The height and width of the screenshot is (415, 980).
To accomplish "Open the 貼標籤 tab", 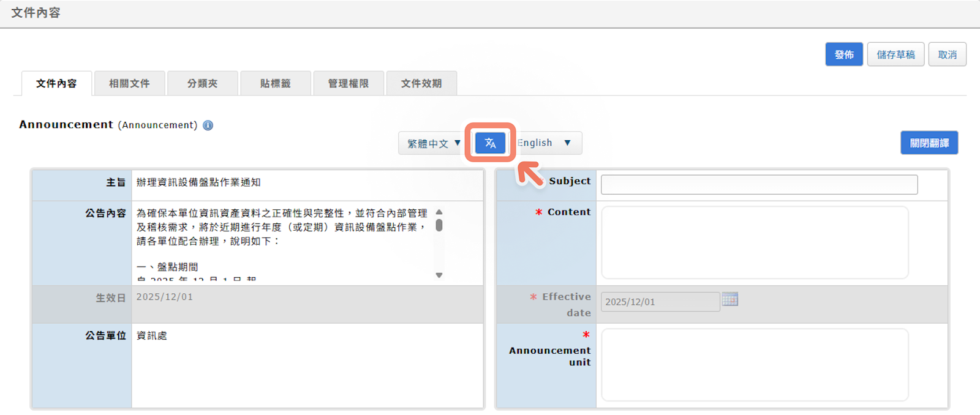I will pyautogui.click(x=276, y=84).
